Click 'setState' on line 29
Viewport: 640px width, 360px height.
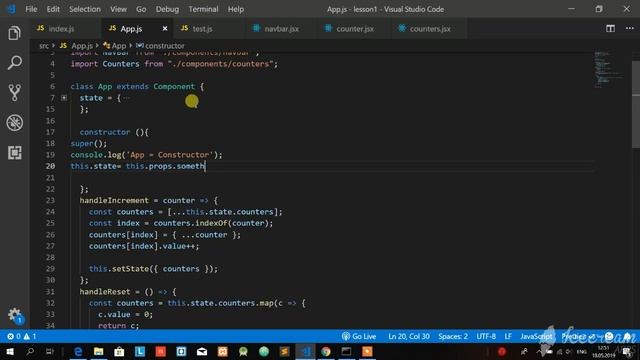[x=130, y=269]
